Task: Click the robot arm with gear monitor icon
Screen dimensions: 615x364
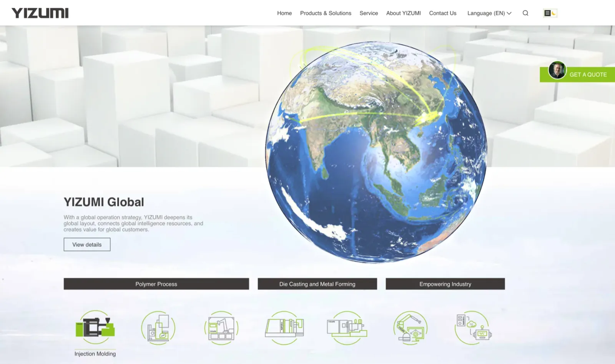Action: click(x=410, y=328)
